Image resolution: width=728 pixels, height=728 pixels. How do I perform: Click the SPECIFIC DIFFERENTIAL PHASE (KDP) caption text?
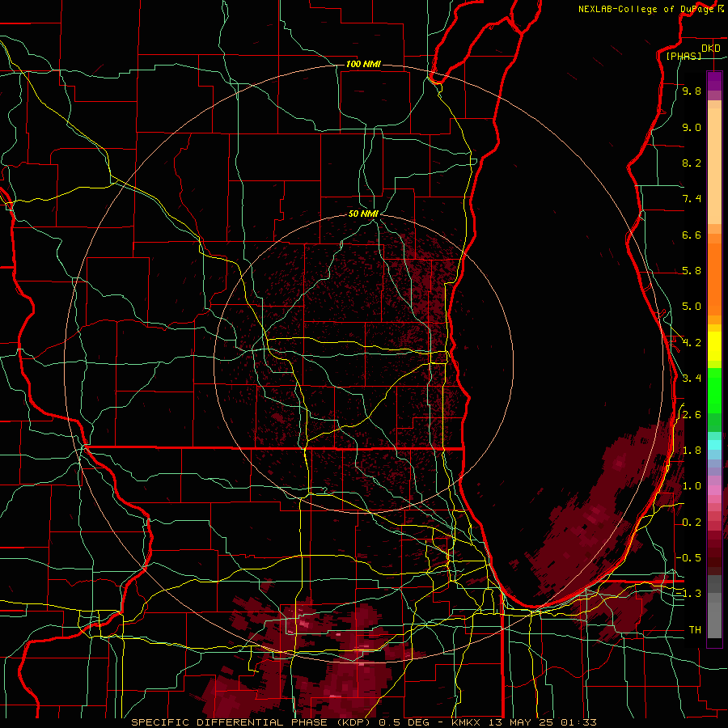pyautogui.click(x=252, y=722)
